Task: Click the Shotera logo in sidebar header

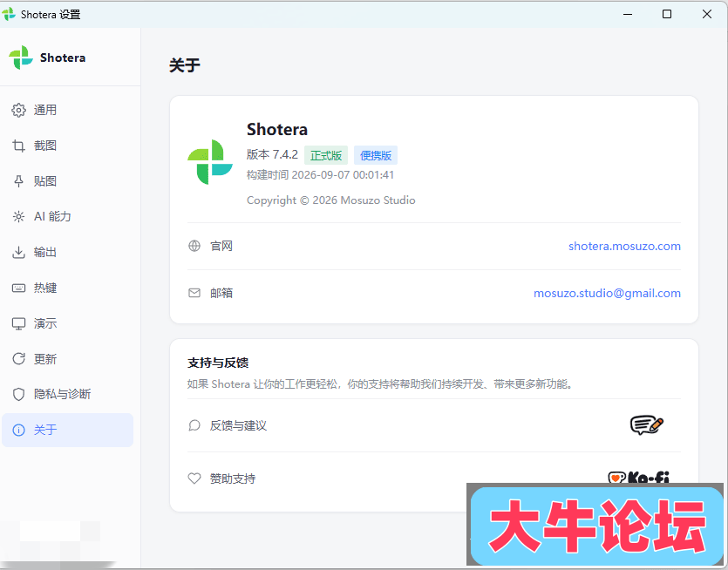Action: (x=21, y=58)
